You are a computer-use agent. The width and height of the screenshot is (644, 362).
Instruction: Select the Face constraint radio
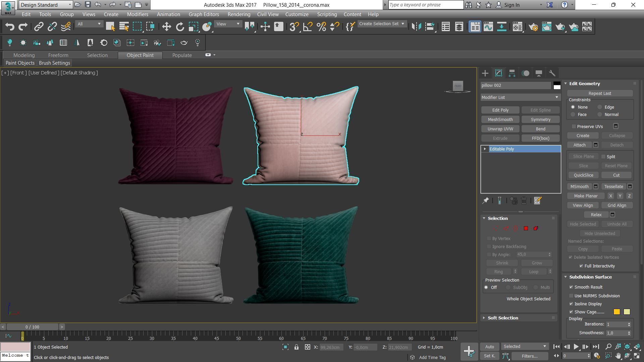point(573,115)
